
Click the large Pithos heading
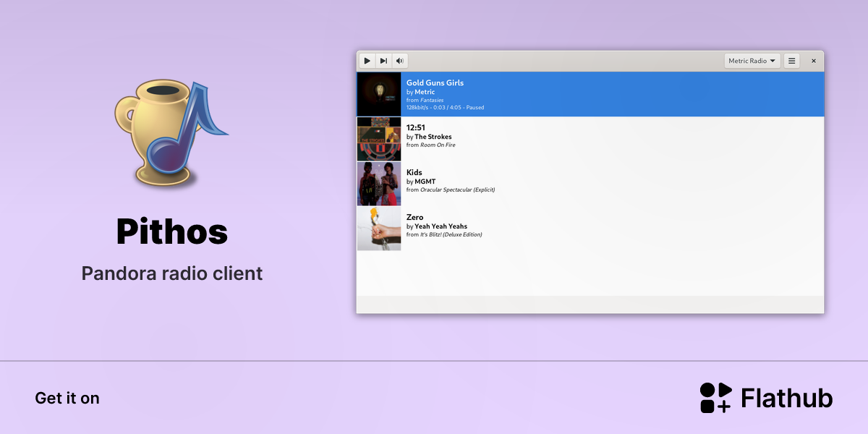pos(172,231)
